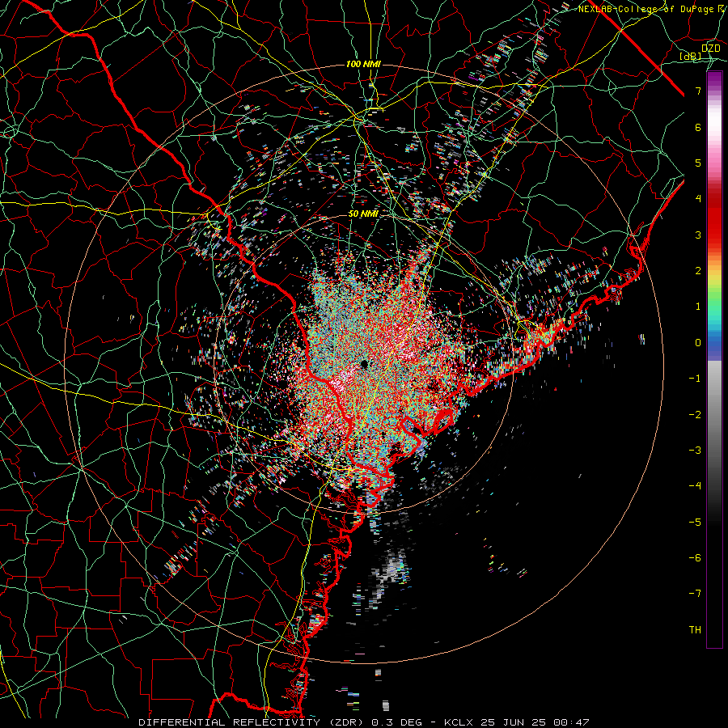
Task: Click the "0" value on the ZDR color scale
Action: 698,343
